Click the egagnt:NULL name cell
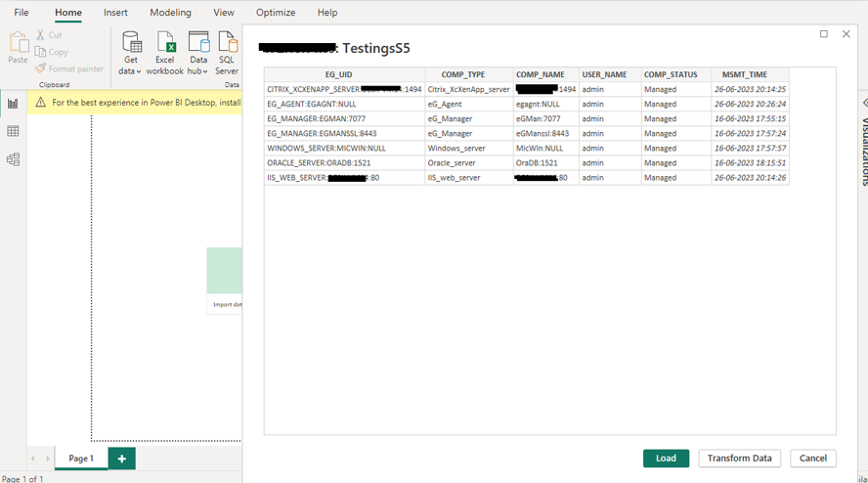Viewport: 868px width, 483px height. tap(545, 105)
